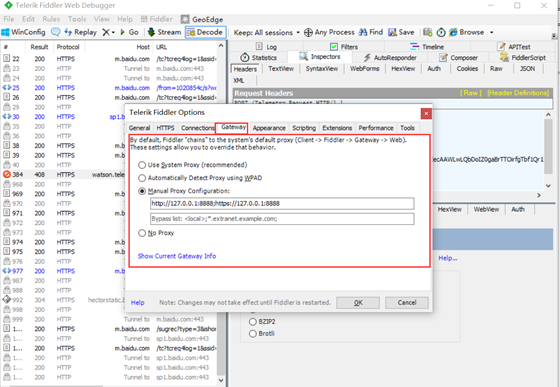Screen dimensions: 560x387
Task: Click the Help... link in response pane
Action: (448, 258)
